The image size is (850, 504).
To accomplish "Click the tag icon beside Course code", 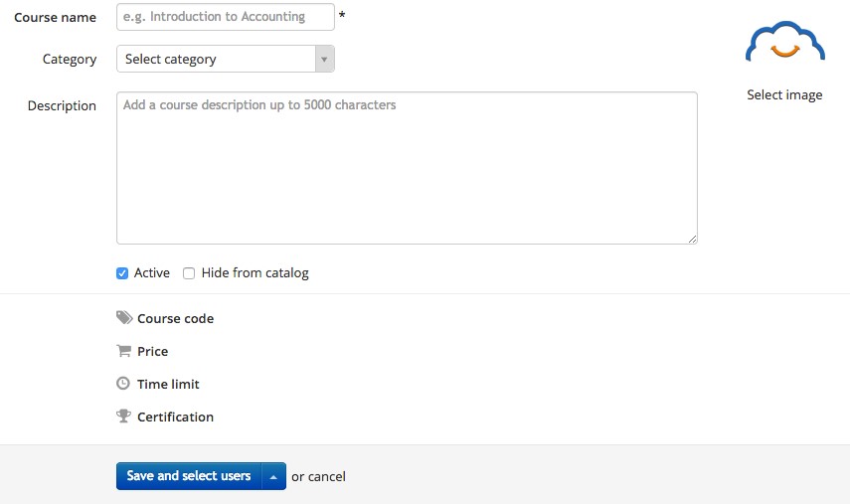I will (124, 318).
